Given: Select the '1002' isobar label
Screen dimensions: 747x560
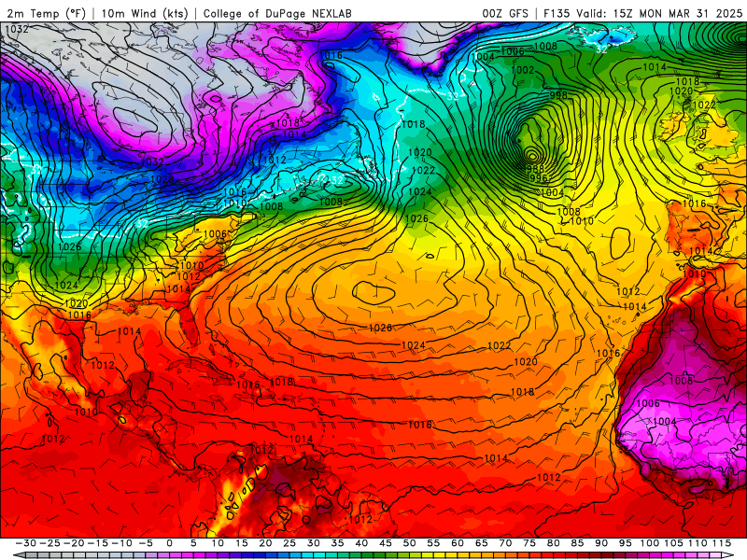Looking at the screenshot, I should click(x=522, y=70).
